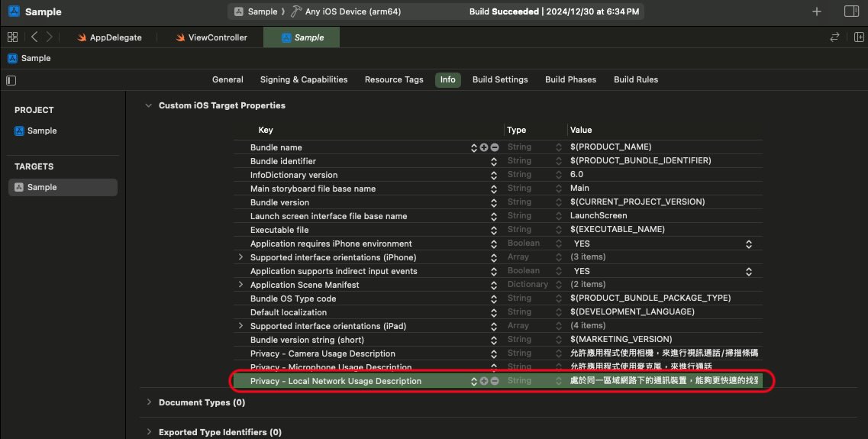Edit the $(PRODUCT_NAME) value
This screenshot has height=439, width=868.
[611, 147]
